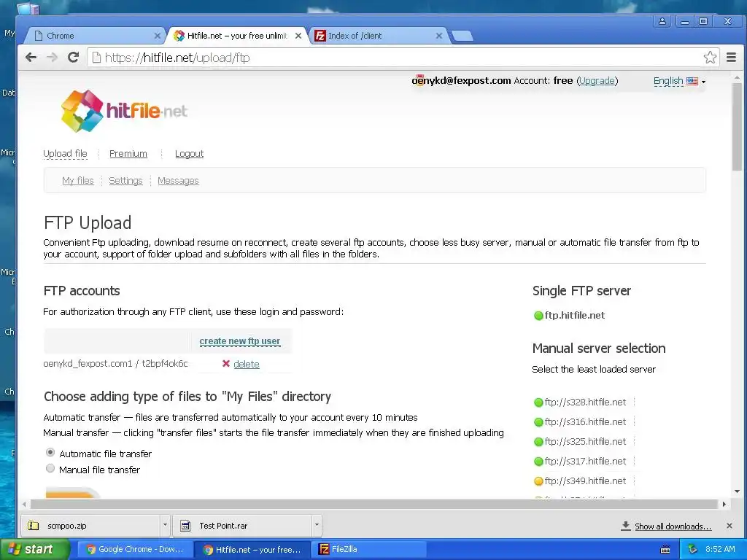
Task: Click the oenykd@fexpost.com account email
Action: [x=461, y=80]
